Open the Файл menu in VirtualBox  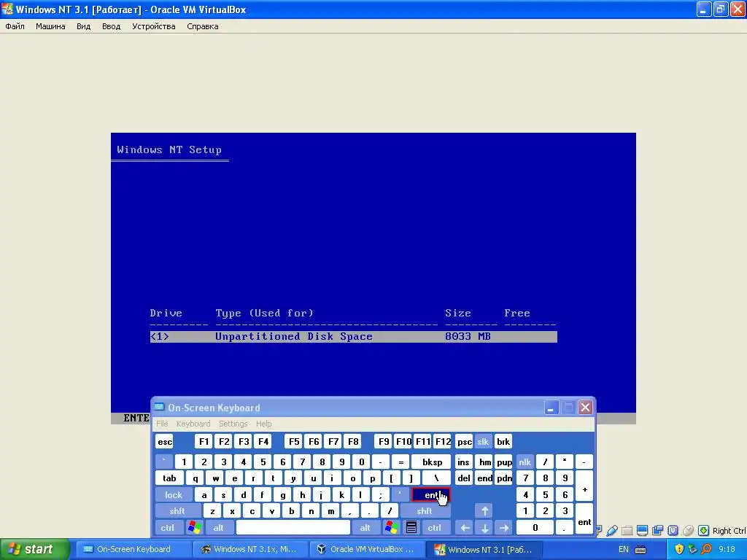15,26
